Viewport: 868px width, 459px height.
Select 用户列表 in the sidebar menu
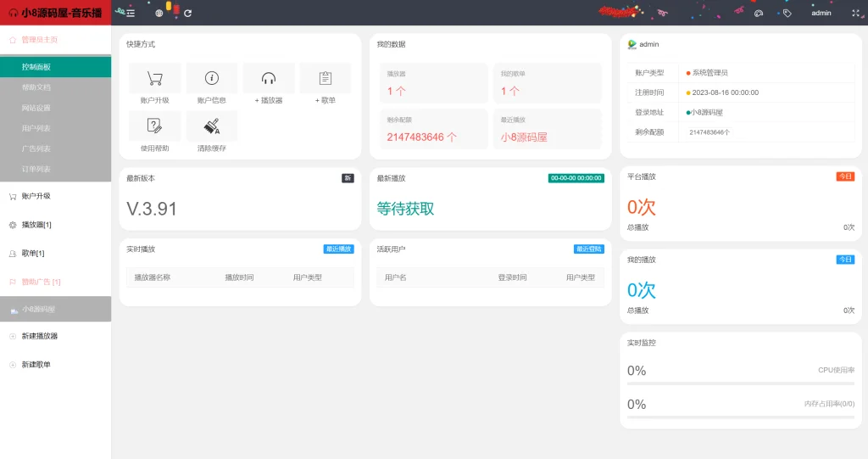coord(36,128)
